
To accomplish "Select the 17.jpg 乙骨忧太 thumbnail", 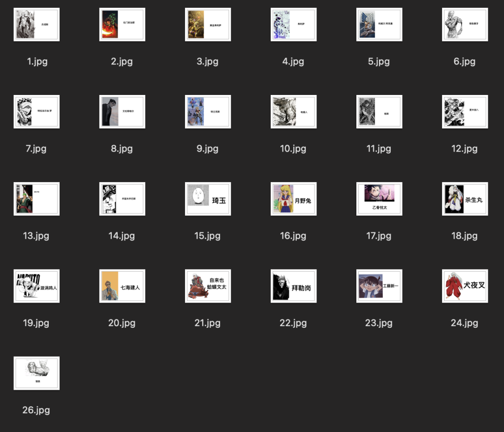I will click(x=379, y=199).
